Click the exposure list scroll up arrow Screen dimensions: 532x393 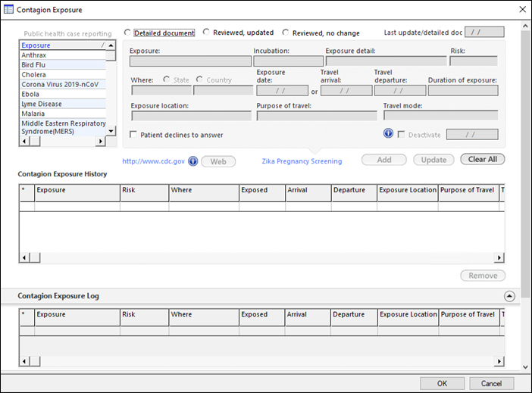(111, 45)
